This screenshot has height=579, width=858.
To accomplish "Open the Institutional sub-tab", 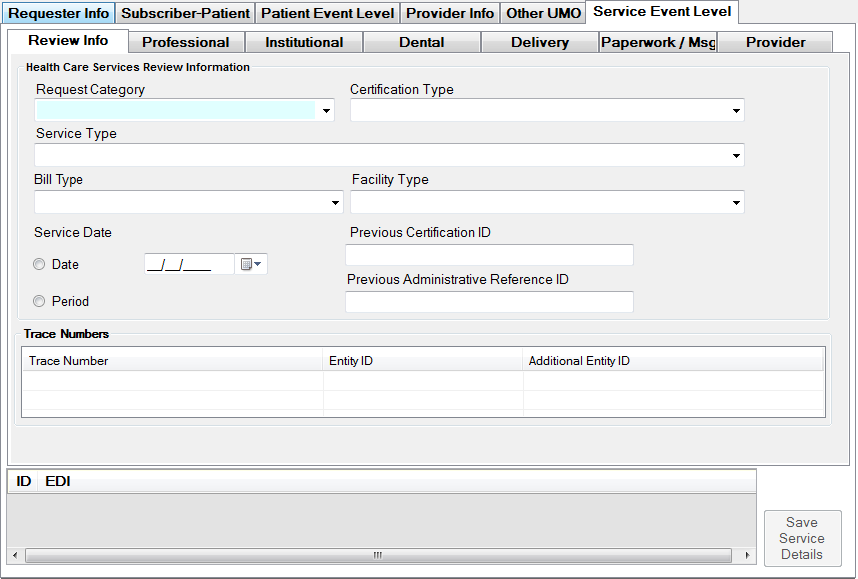I will [304, 42].
